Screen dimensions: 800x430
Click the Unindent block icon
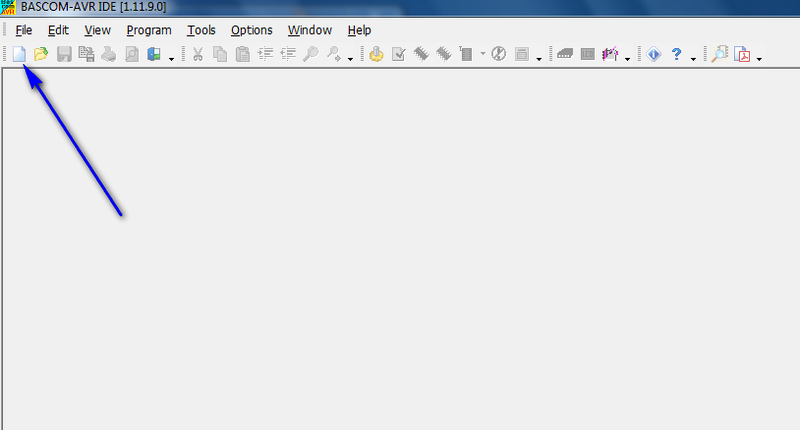coord(288,54)
